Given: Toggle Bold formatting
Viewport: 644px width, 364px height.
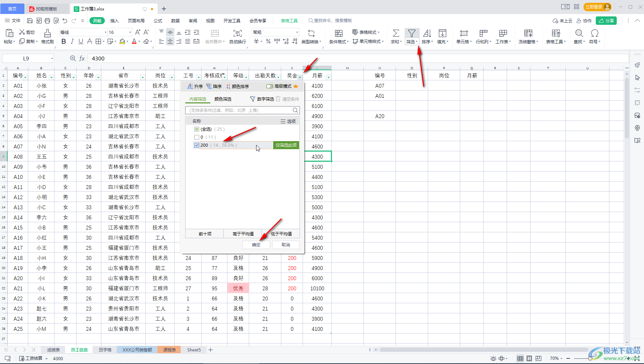Looking at the screenshot, I should click(64, 42).
